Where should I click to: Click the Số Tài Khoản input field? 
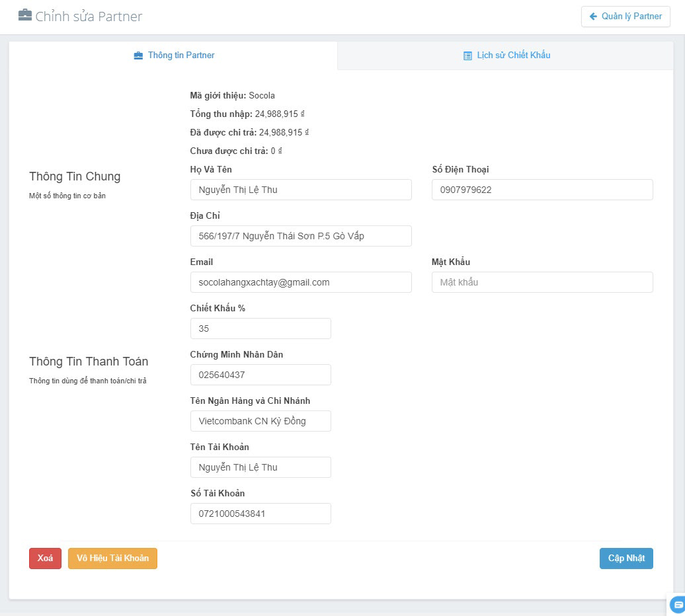pyautogui.click(x=261, y=514)
